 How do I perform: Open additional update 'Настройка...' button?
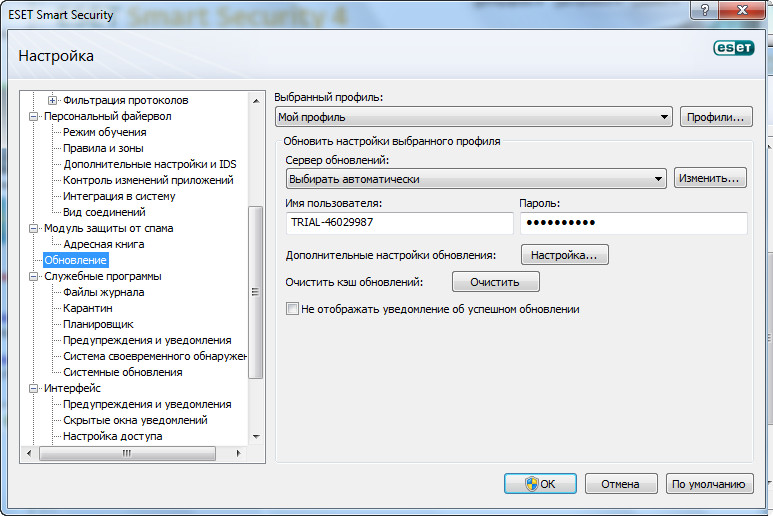coord(564,255)
